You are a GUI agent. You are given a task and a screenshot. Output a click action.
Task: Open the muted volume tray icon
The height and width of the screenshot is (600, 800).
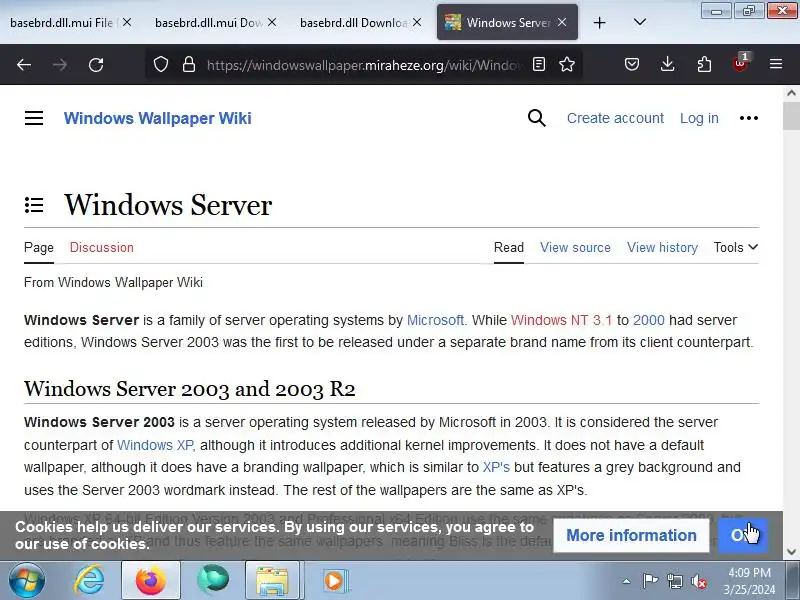tap(698, 581)
